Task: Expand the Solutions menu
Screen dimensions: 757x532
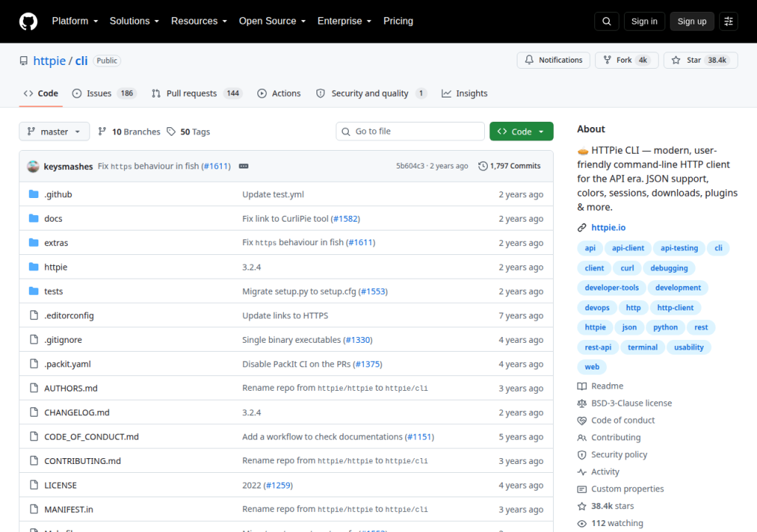Action: point(135,21)
